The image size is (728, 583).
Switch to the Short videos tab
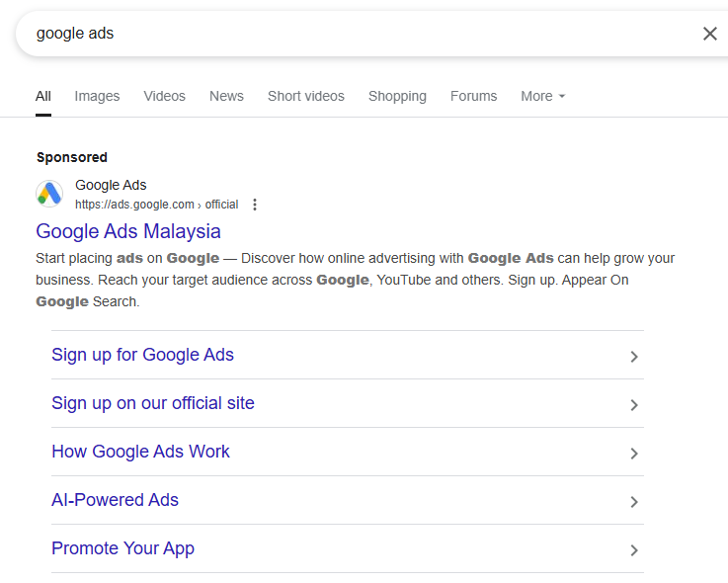pos(306,96)
